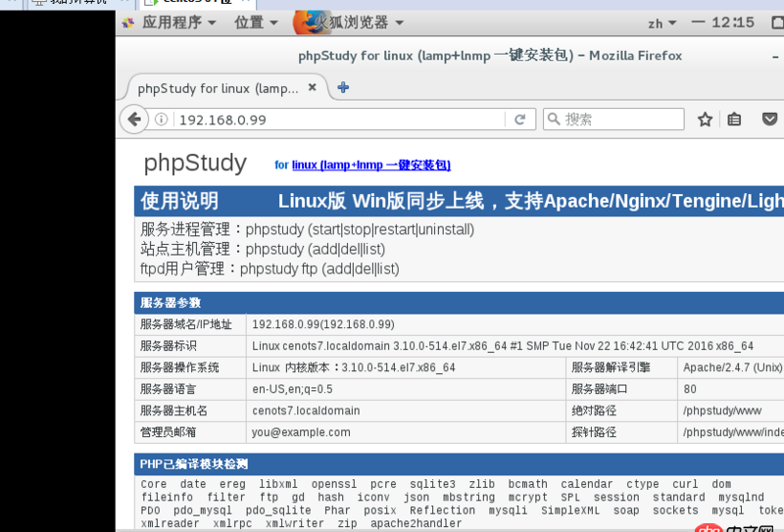The height and width of the screenshot is (532, 784).
Task: Click the 服务器参数 section header
Action: 171,303
